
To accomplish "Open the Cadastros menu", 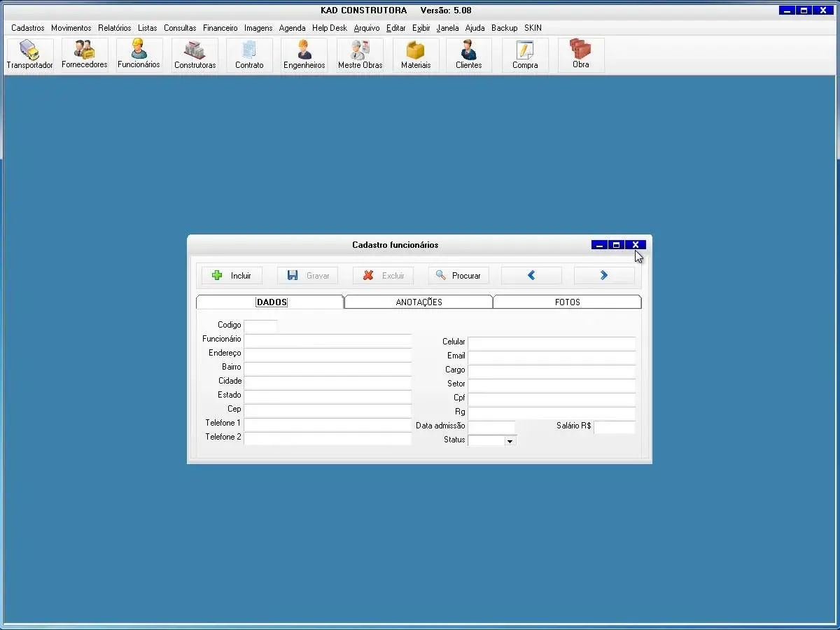I will pos(28,28).
